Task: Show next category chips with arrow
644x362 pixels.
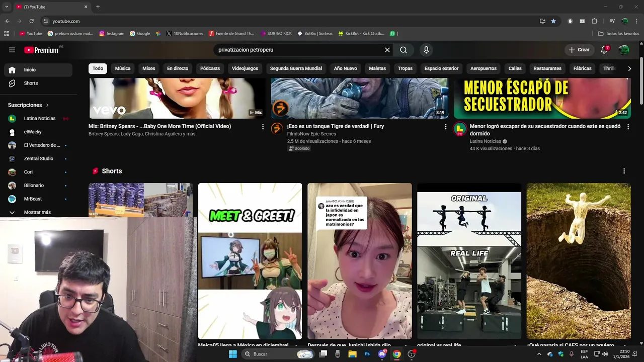Action: tap(629, 68)
